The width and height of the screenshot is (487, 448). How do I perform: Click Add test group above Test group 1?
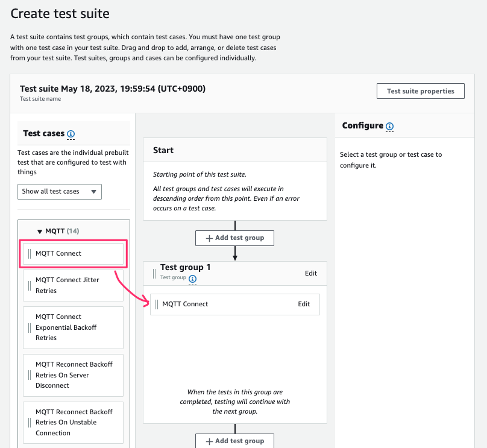(234, 238)
